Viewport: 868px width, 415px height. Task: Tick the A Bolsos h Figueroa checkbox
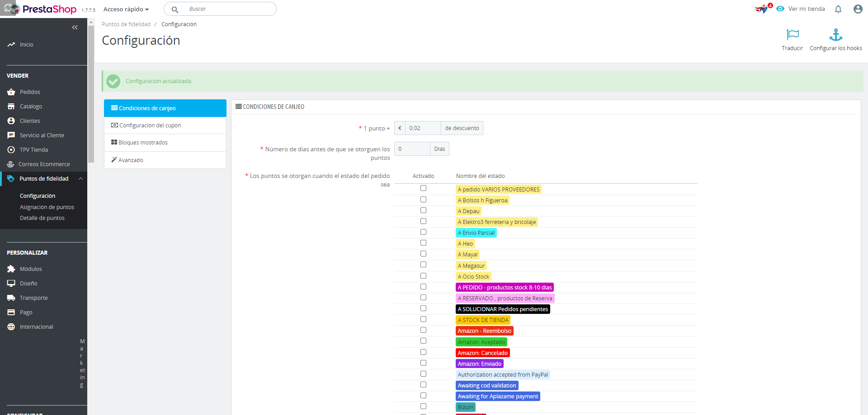(x=423, y=200)
